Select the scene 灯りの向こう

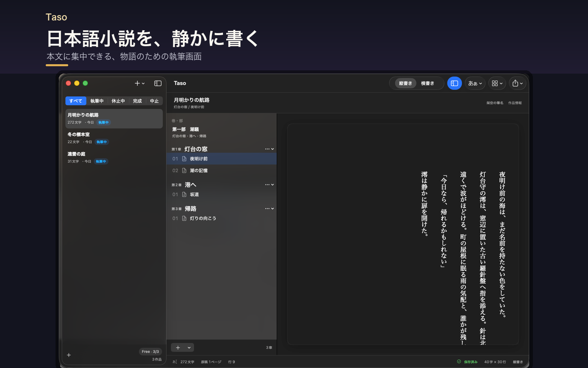click(221, 218)
